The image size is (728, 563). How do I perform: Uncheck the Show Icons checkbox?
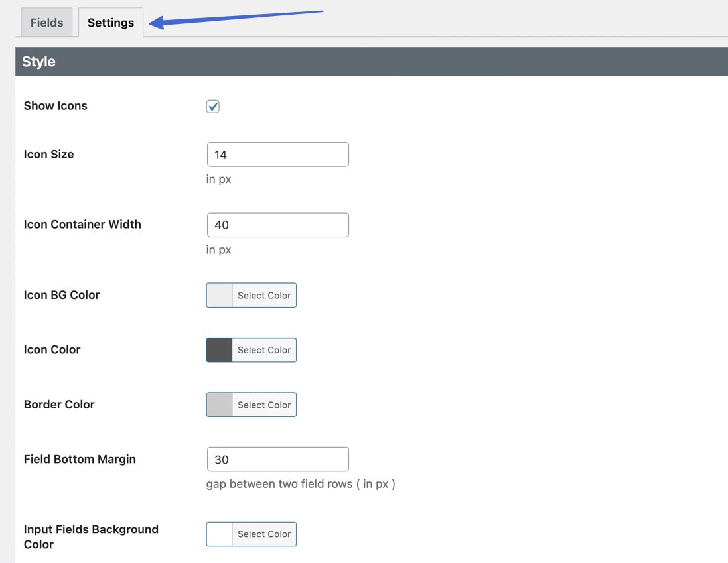212,105
